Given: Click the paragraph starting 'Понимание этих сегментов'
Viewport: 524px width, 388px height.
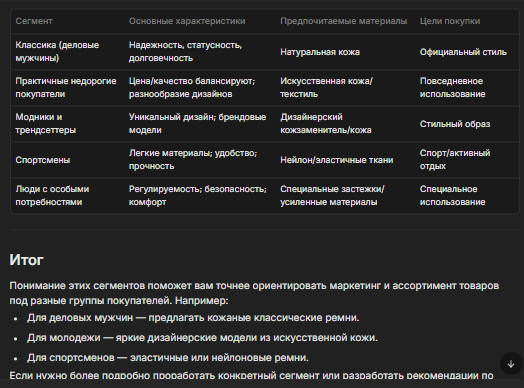Looking at the screenshot, I should (254, 293).
